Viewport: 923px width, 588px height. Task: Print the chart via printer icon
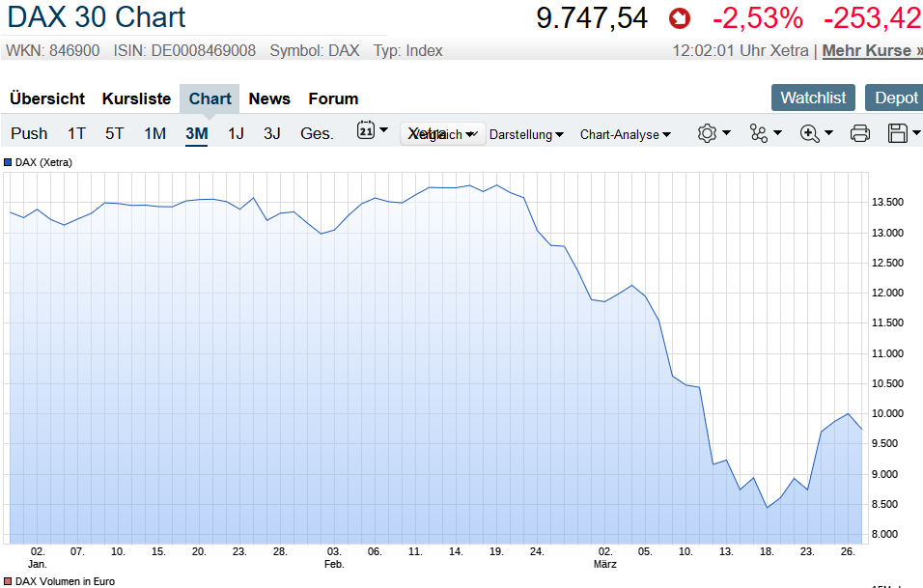860,133
